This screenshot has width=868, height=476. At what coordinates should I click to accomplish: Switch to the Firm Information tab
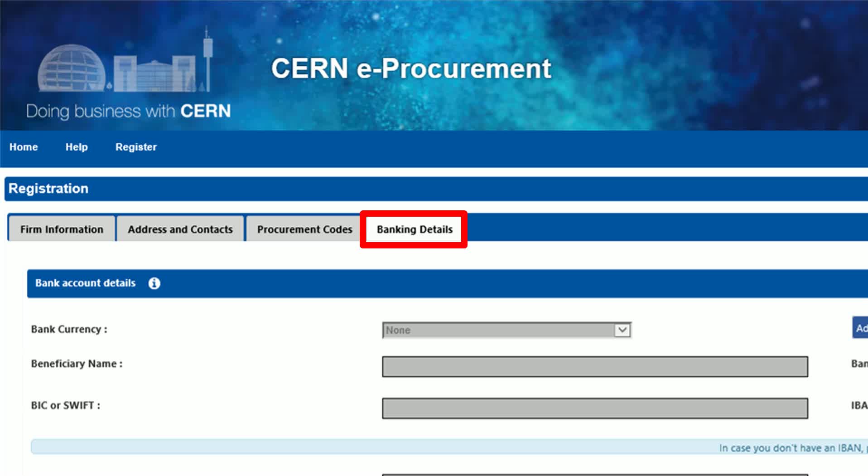pyautogui.click(x=62, y=229)
